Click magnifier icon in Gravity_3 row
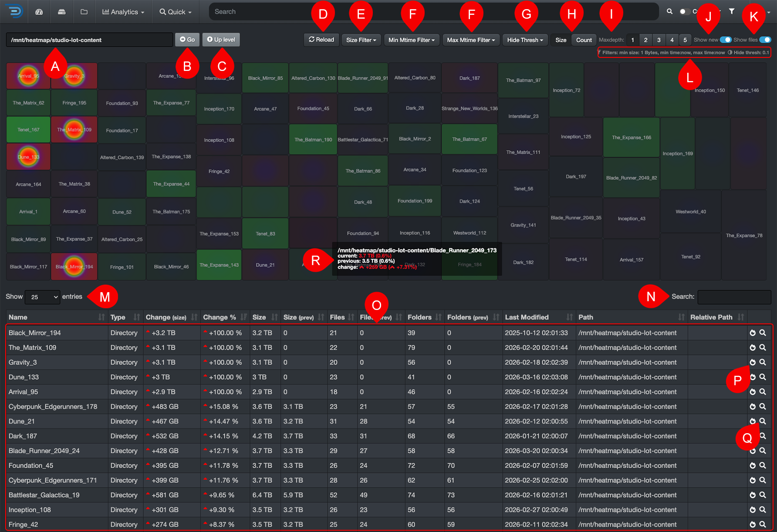777x532 pixels. [763, 362]
